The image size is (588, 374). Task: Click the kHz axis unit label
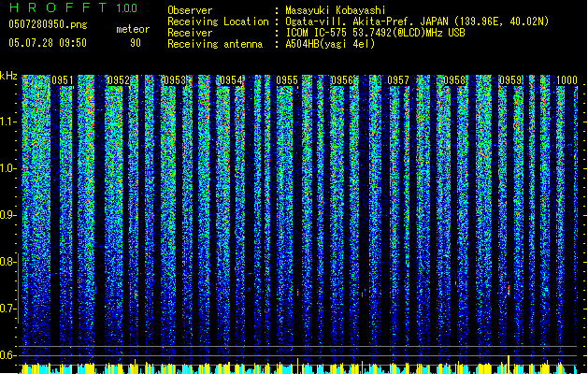coord(8,76)
